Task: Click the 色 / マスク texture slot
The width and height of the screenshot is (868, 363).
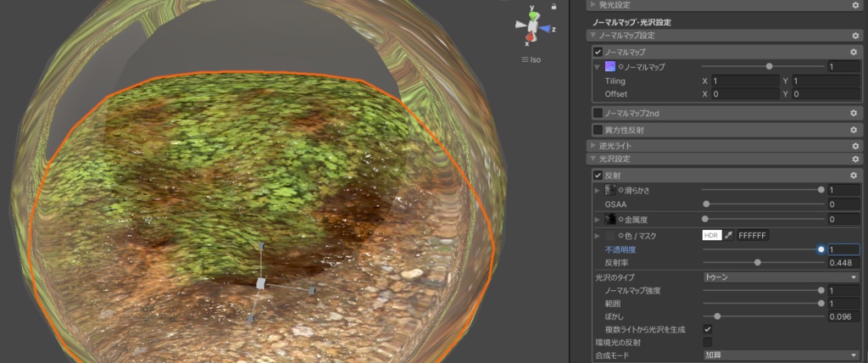Action: point(610,236)
